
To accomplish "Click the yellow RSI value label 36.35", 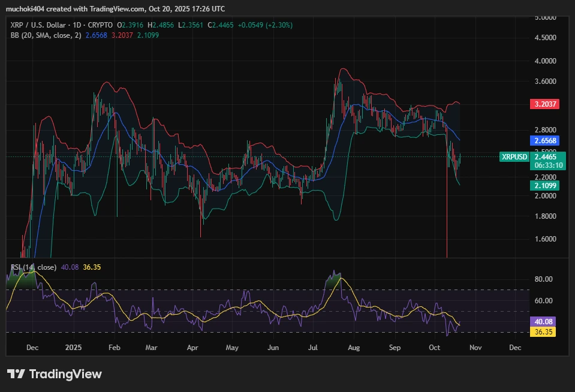I will pos(542,331).
